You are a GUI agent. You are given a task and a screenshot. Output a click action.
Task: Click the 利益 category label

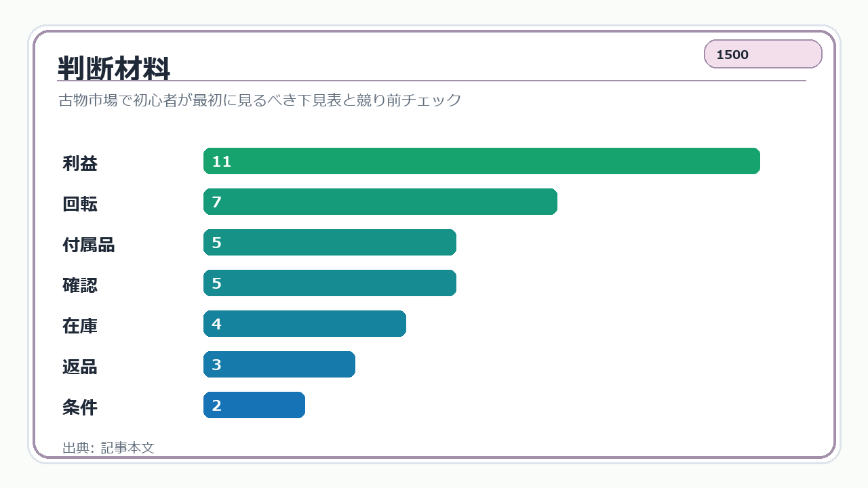tap(80, 163)
